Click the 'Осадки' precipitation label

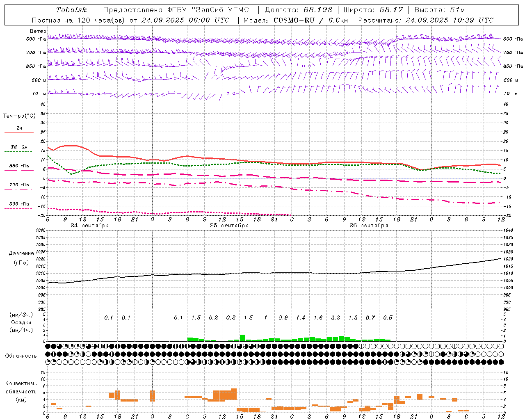(21, 322)
